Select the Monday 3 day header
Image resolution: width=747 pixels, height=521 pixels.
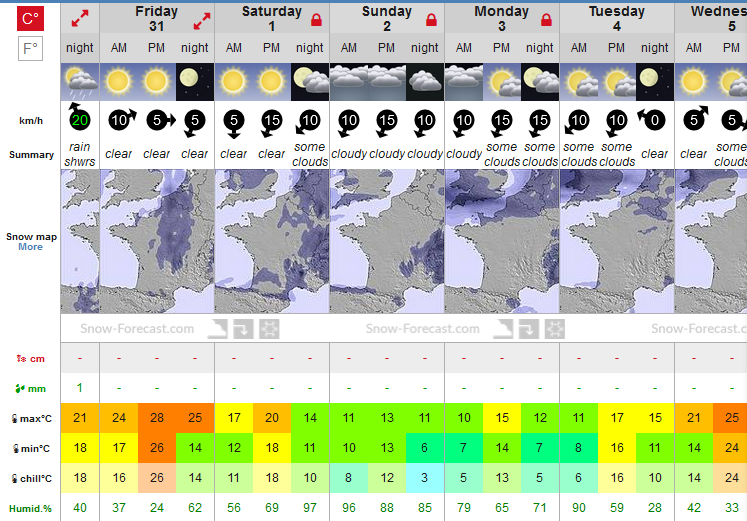[x=502, y=18]
